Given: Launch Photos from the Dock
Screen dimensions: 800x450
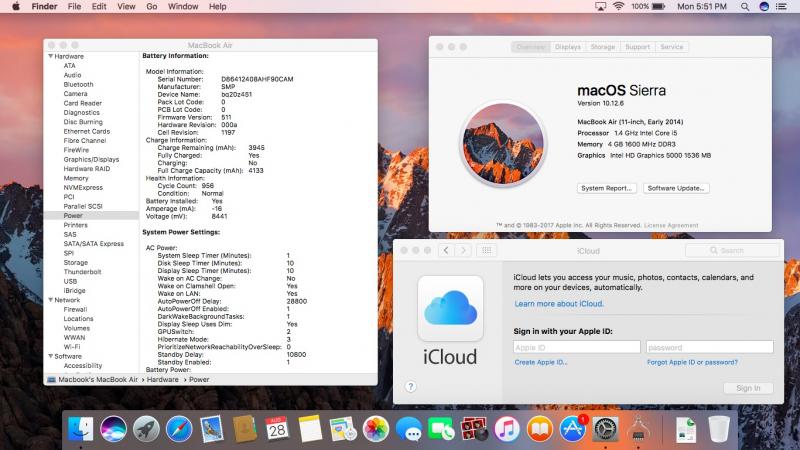Looking at the screenshot, I should [x=376, y=429].
